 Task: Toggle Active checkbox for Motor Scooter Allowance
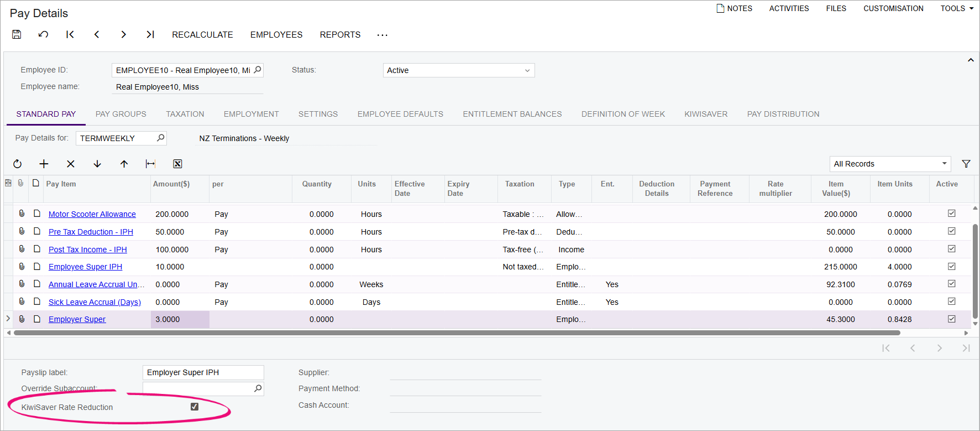pos(951,214)
